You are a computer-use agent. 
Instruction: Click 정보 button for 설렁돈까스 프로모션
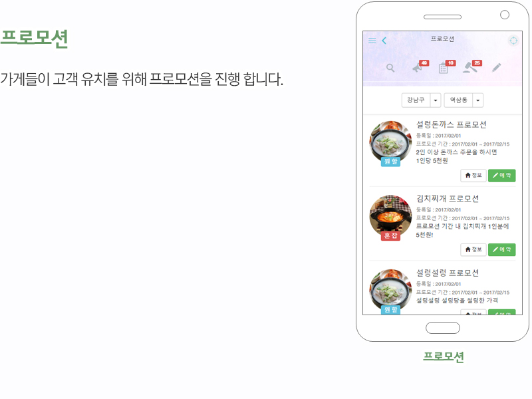click(473, 176)
